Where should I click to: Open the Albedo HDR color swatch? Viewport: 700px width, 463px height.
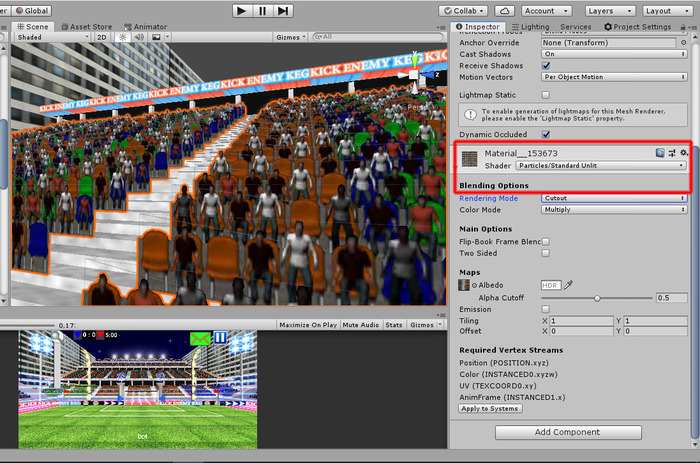coord(550,285)
